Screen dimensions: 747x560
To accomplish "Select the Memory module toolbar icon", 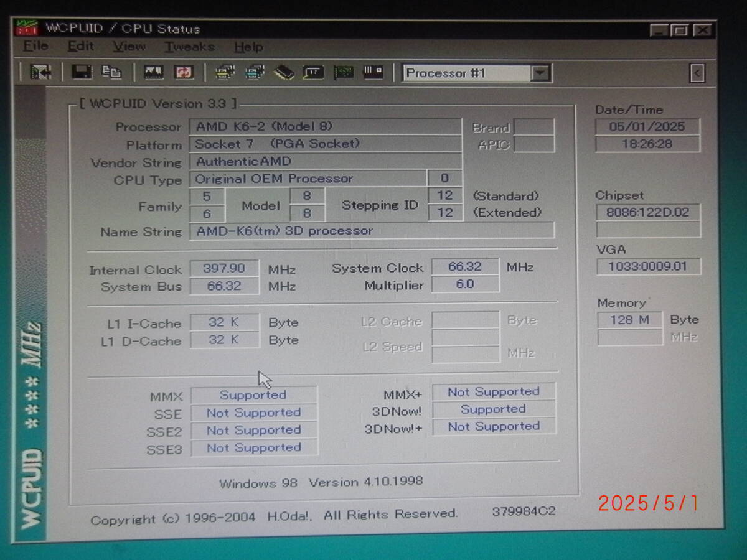I will pyautogui.click(x=373, y=73).
